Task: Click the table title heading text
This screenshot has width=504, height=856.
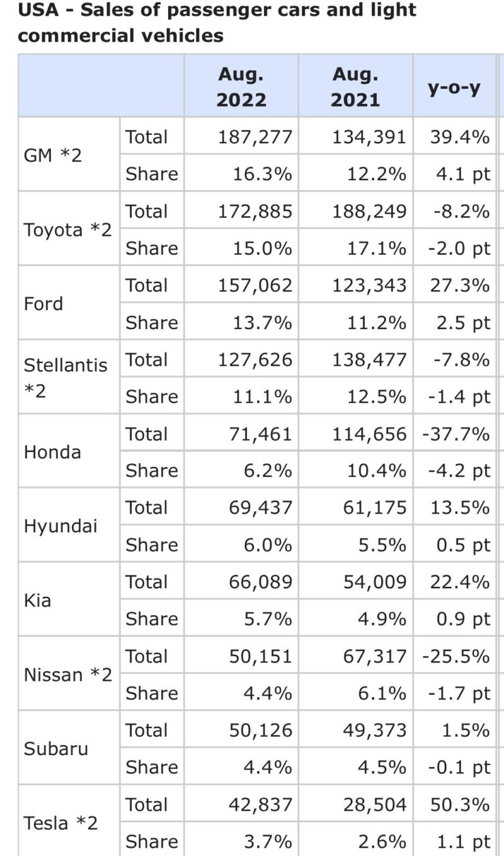Action: coord(217,23)
